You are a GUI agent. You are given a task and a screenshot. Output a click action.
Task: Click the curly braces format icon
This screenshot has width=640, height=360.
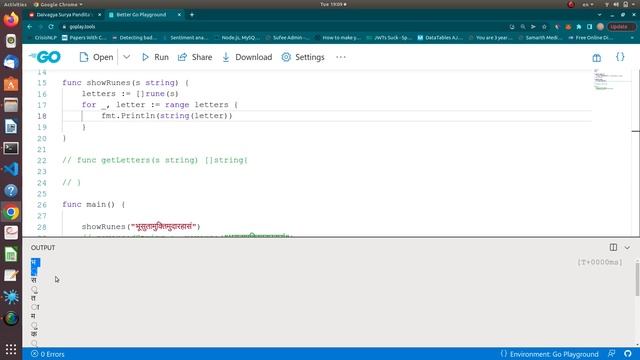tap(620, 57)
